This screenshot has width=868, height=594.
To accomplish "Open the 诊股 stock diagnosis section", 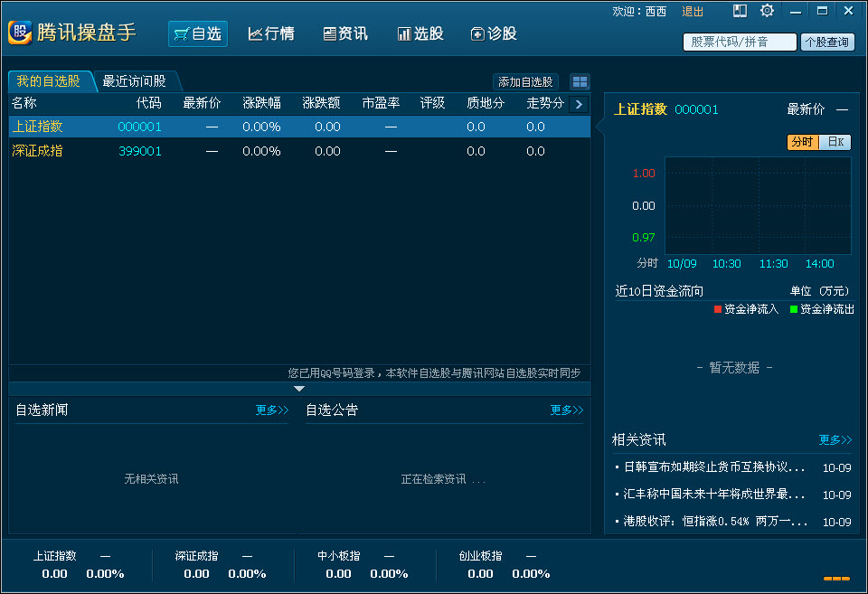I will click(x=494, y=33).
